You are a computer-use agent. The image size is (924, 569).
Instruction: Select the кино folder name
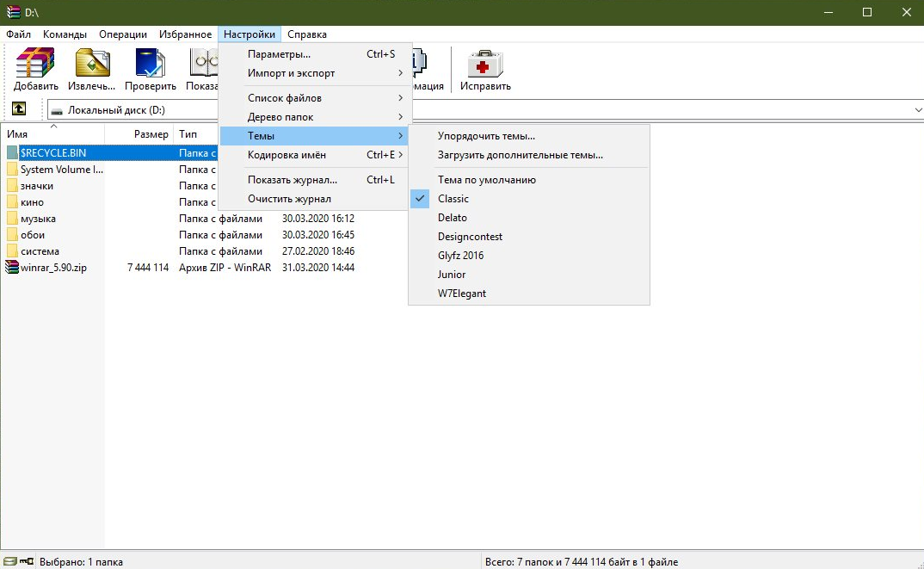(x=33, y=202)
